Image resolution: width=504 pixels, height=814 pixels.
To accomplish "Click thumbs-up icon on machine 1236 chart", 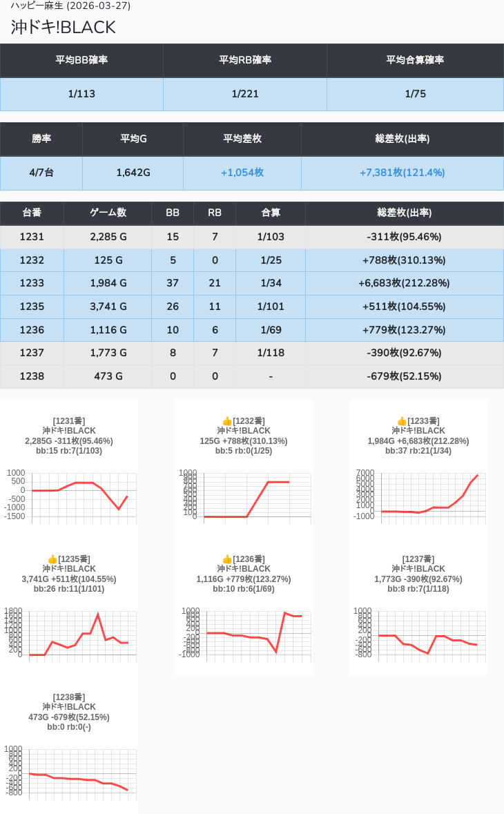I will 227,559.
